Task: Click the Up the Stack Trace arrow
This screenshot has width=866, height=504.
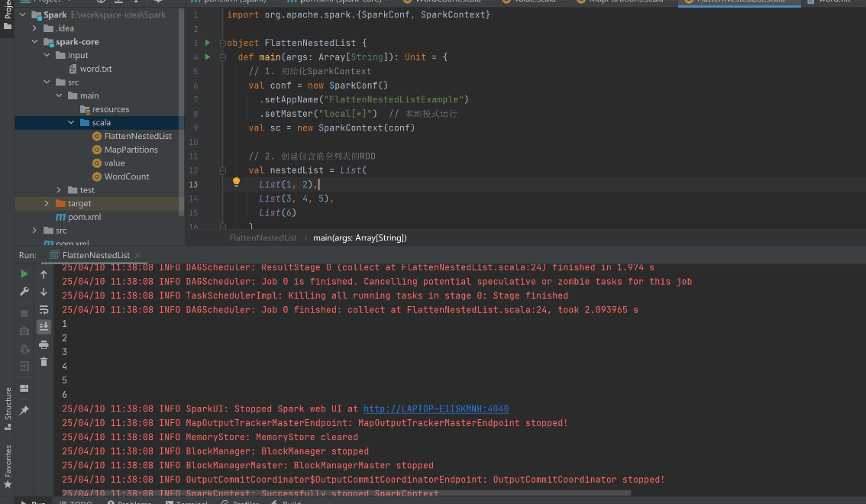Action: [x=44, y=274]
